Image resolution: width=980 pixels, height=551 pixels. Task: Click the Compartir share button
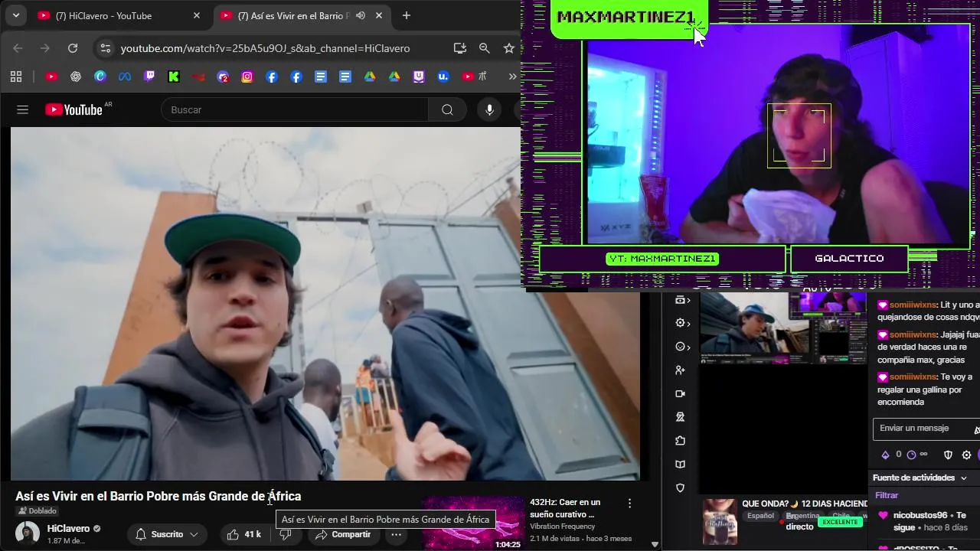coord(343,534)
